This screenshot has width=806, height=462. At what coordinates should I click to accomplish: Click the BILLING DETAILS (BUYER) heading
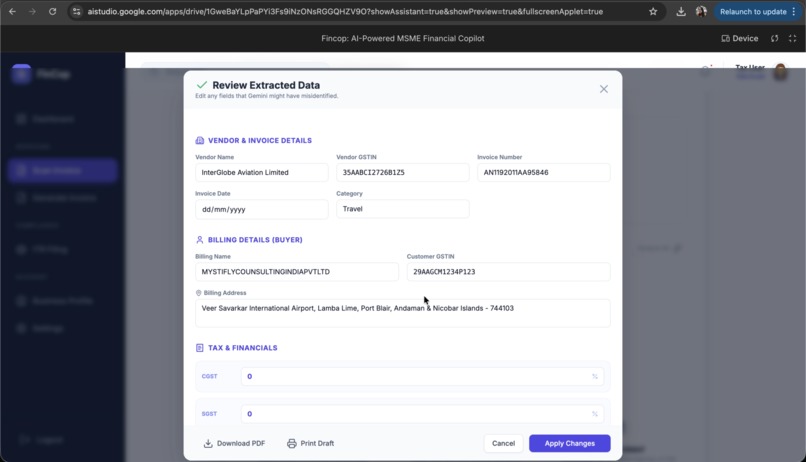[255, 239]
